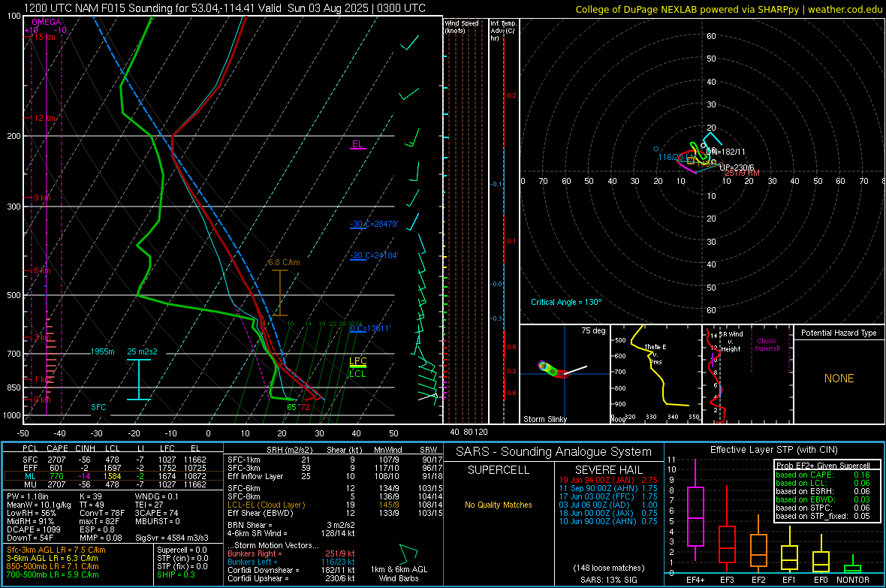Click the 75 deg slinky tilt value
The image size is (886, 588).
[593, 330]
